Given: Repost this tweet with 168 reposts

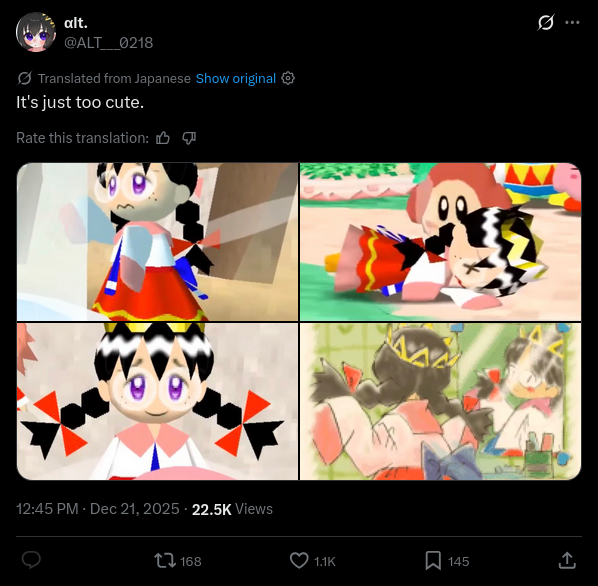Looking at the screenshot, I should (x=178, y=561).
